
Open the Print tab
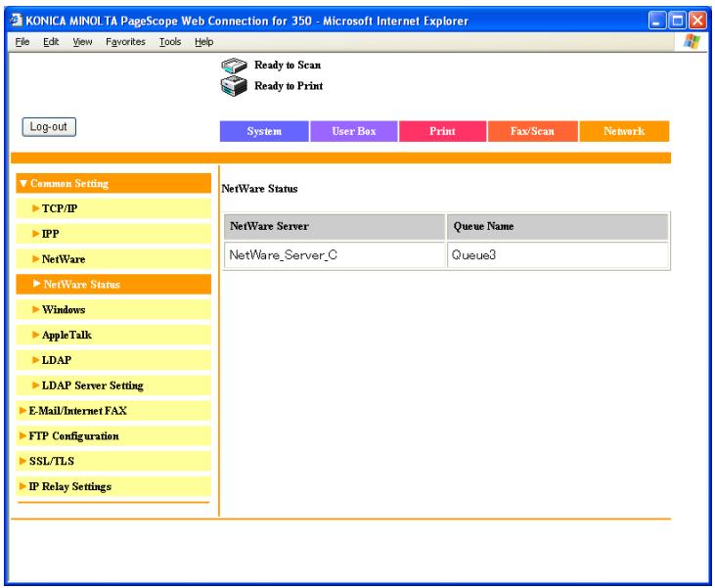click(442, 131)
